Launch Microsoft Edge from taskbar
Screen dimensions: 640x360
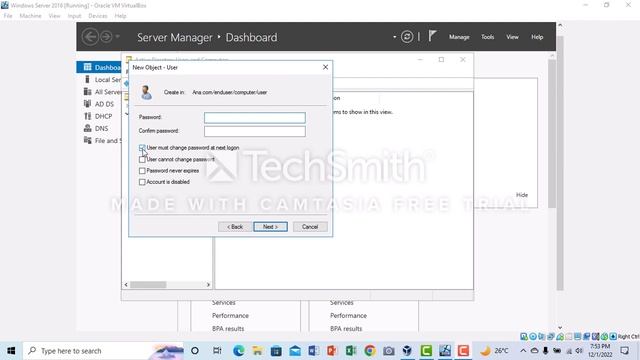tap(239, 351)
